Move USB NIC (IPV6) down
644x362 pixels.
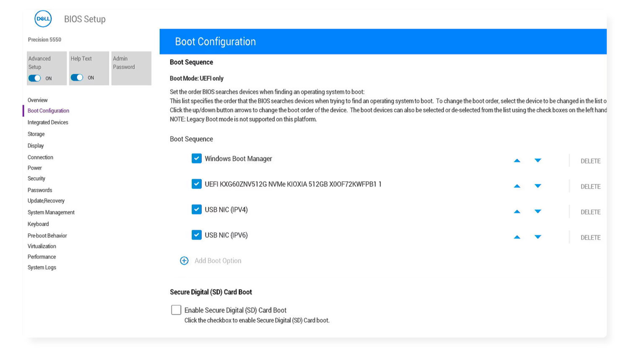(x=538, y=237)
